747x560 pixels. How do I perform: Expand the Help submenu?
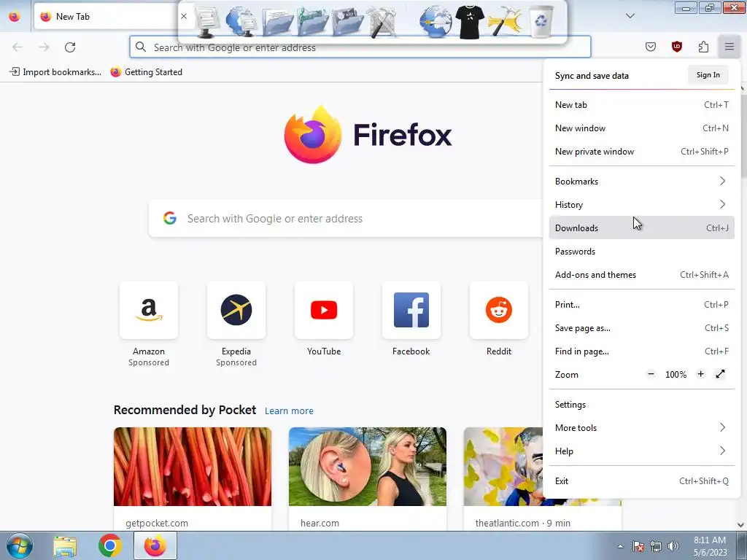click(642, 451)
